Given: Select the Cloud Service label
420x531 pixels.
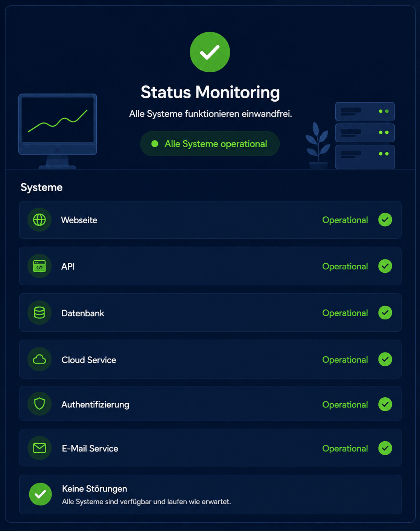Looking at the screenshot, I should 89,360.
